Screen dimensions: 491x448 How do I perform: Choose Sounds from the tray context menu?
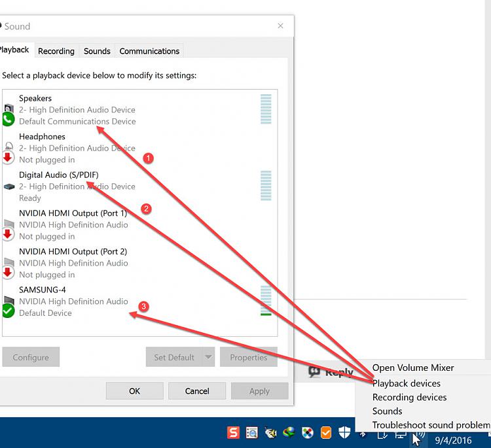(387, 411)
